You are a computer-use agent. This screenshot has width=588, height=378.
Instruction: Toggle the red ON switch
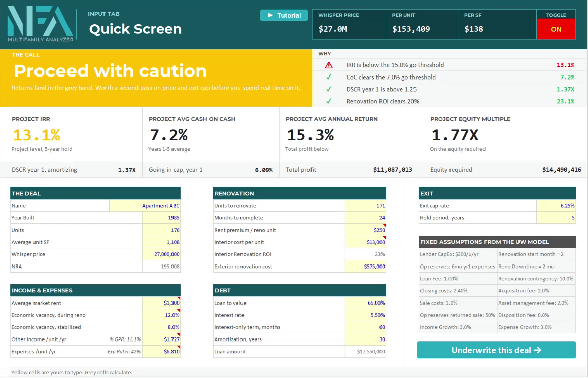tap(556, 29)
